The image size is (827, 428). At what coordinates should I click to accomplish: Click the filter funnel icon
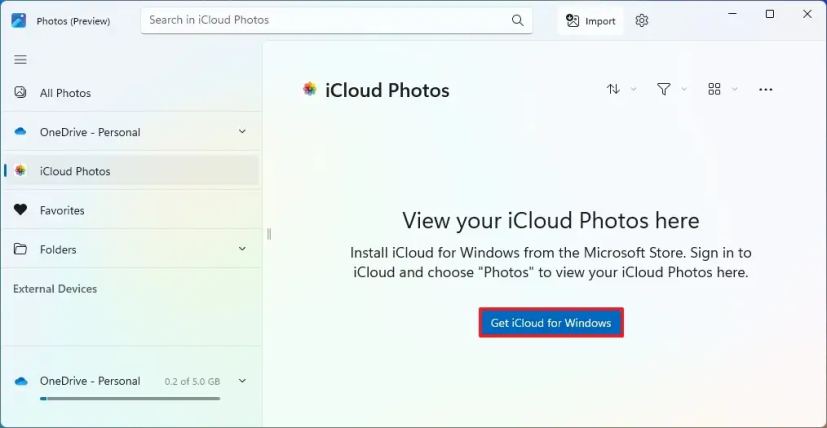(x=663, y=89)
